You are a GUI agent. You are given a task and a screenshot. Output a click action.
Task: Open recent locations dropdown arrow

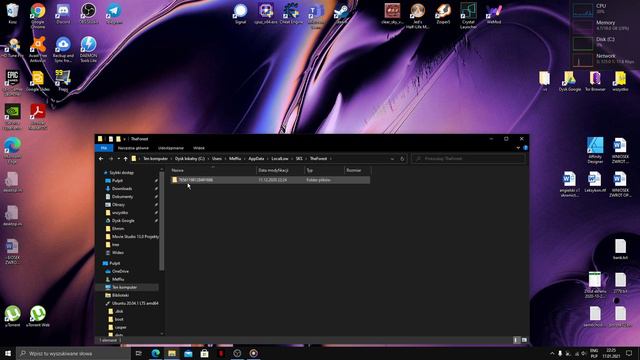(118, 158)
